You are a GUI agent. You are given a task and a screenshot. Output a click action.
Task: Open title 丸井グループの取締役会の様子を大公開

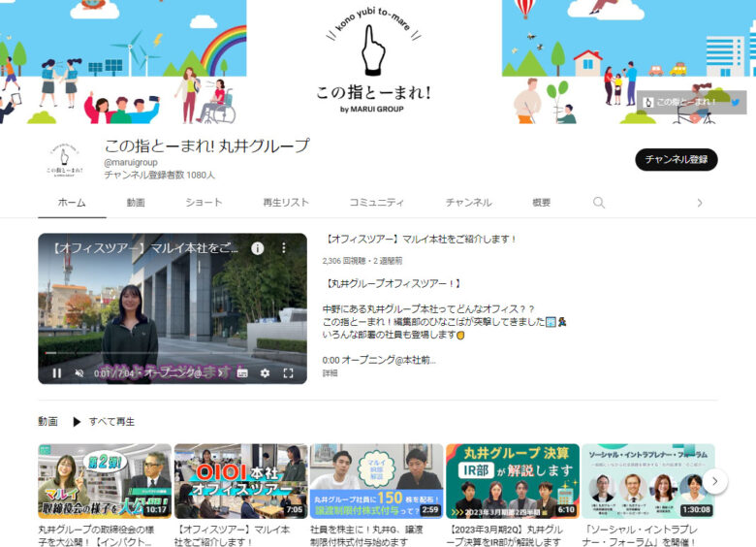point(96,535)
